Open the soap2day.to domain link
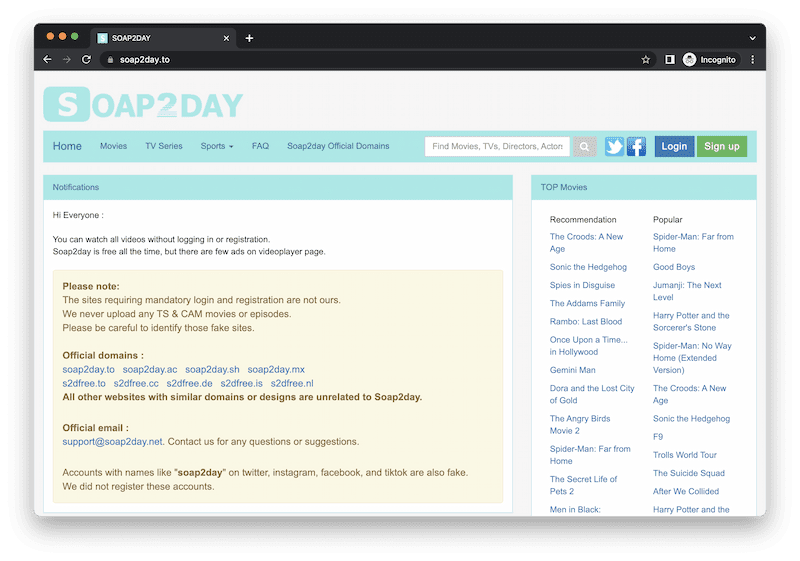800x561 pixels. [88, 369]
